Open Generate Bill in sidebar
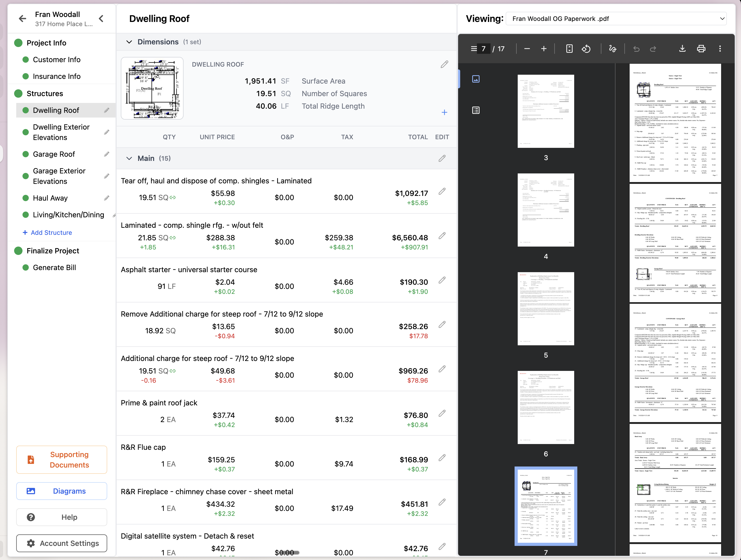The height and width of the screenshot is (560, 741). pyautogui.click(x=54, y=267)
